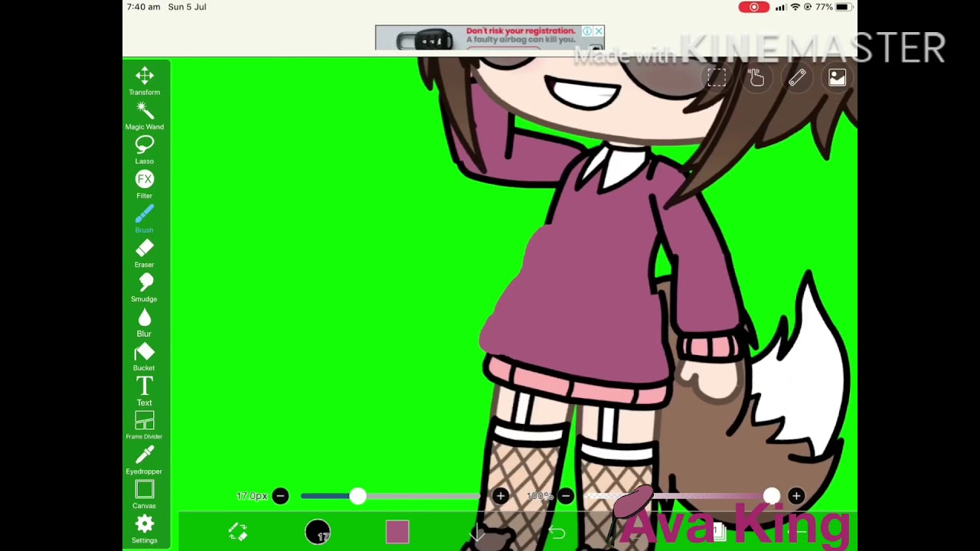Toggle brush and eraser switch icon
Screen dimensions: 980x551
point(238,532)
